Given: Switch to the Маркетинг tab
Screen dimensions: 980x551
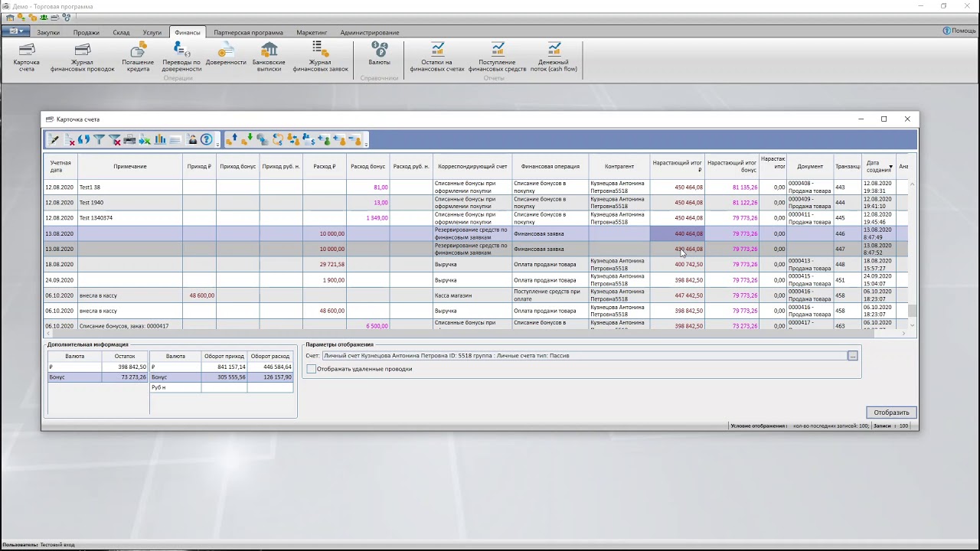Looking at the screenshot, I should click(312, 33).
